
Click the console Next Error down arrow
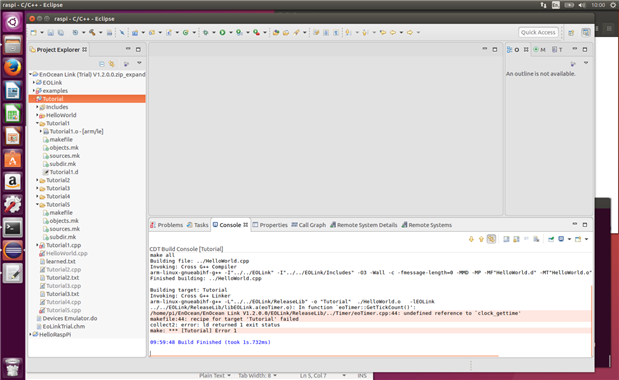(x=471, y=239)
